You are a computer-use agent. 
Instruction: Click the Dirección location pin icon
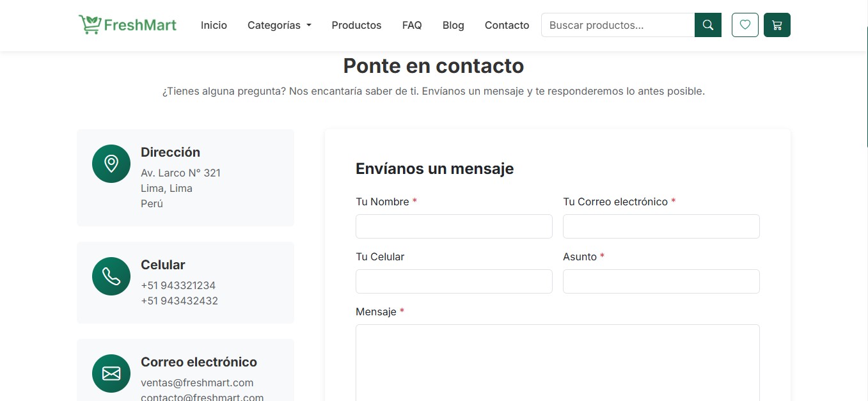point(111,164)
